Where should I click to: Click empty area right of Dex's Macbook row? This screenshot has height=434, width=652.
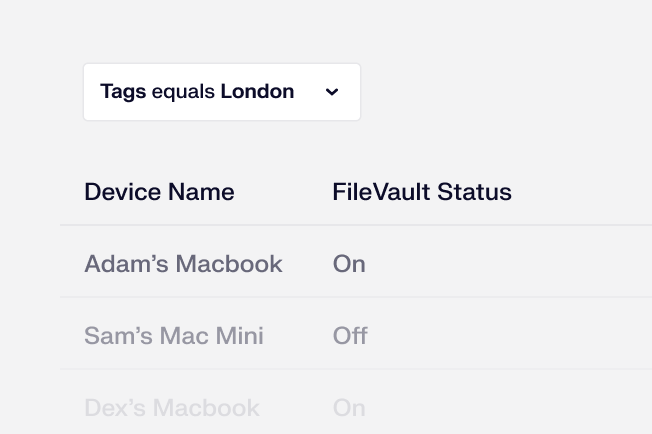pos(540,408)
